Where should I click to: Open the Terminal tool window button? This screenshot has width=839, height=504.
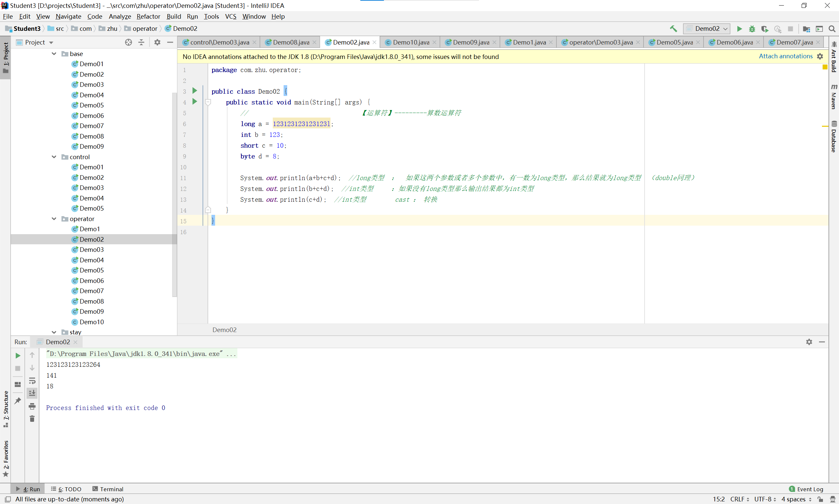pyautogui.click(x=108, y=489)
